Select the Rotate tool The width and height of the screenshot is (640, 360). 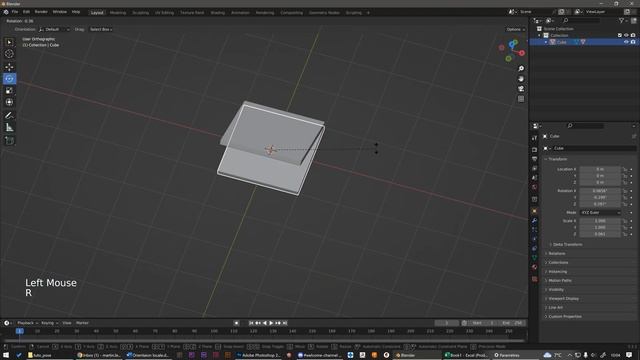9,79
